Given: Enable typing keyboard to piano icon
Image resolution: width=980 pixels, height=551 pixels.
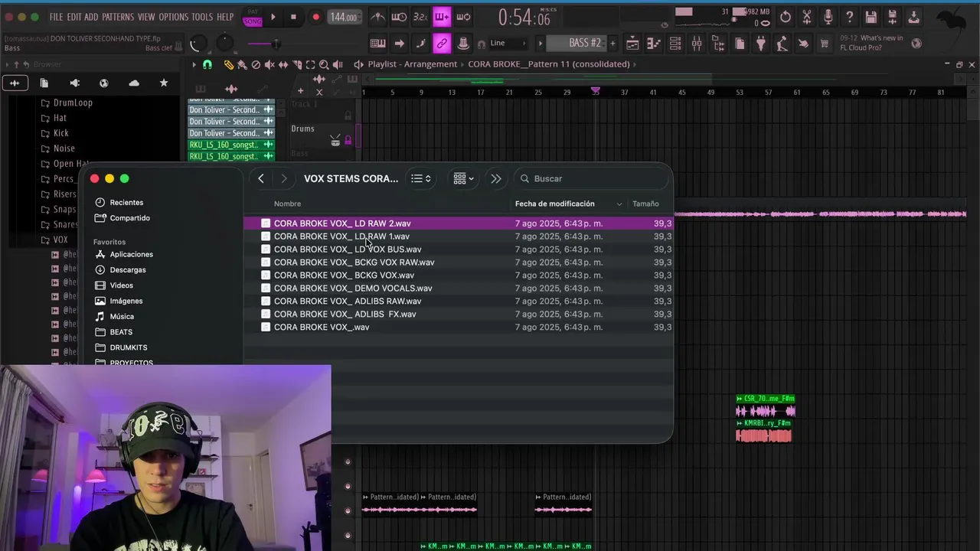Looking at the screenshot, I should [x=377, y=44].
